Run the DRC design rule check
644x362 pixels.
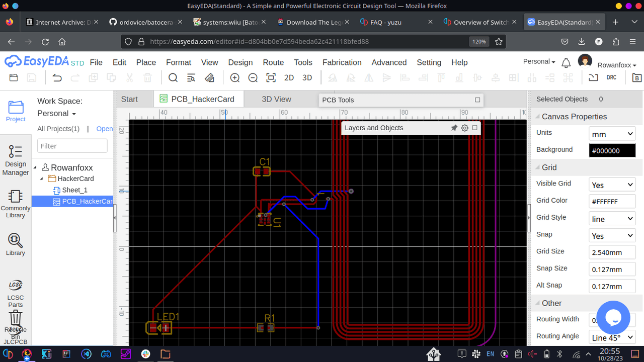(611, 78)
